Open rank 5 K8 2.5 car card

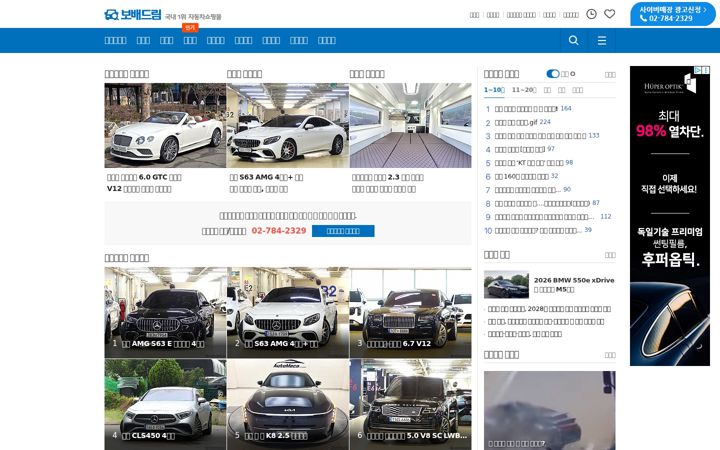(288, 405)
